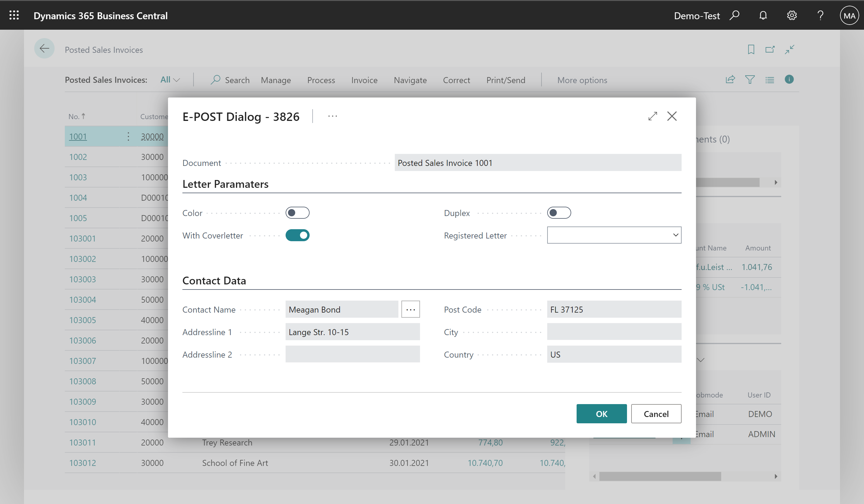The width and height of the screenshot is (864, 504).
Task: Open the app launcher waffle menu
Action: (14, 15)
